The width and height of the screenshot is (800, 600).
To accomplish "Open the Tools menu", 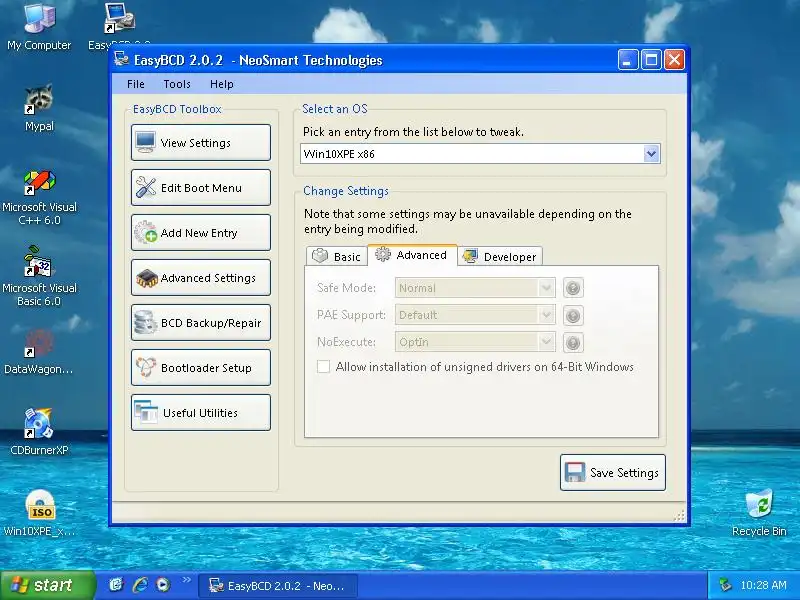I will click(177, 84).
